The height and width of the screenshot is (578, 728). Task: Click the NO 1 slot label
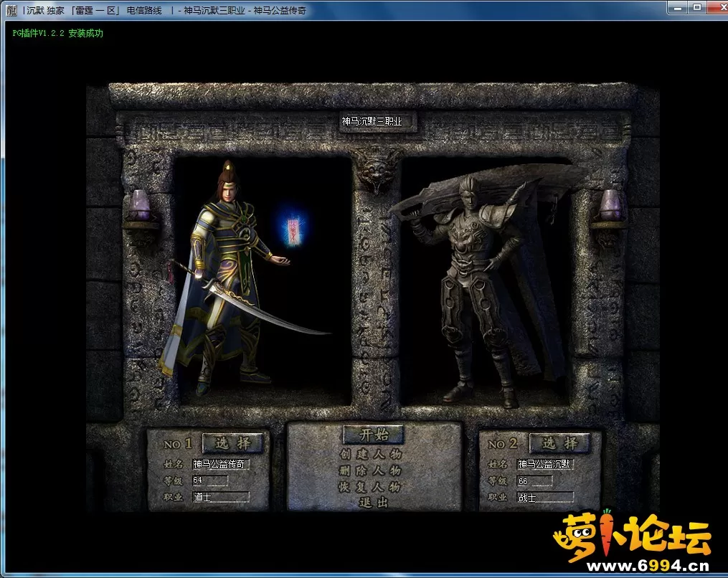[x=177, y=445]
